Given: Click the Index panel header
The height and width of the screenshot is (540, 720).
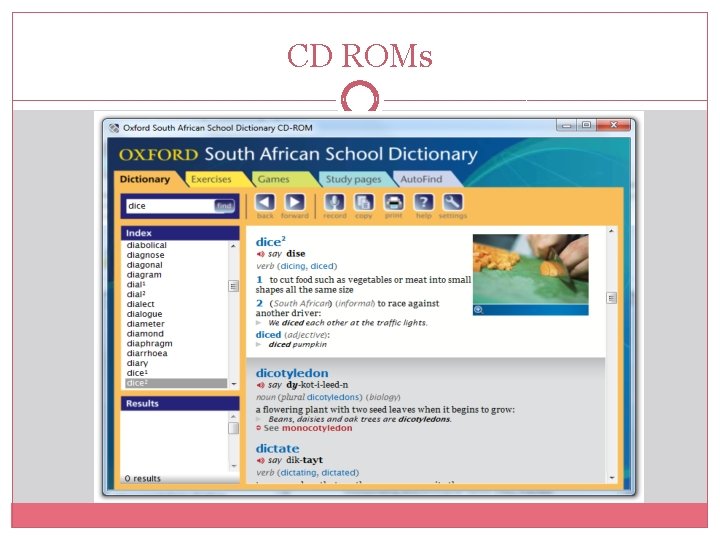Looking at the screenshot, I should pos(180,233).
